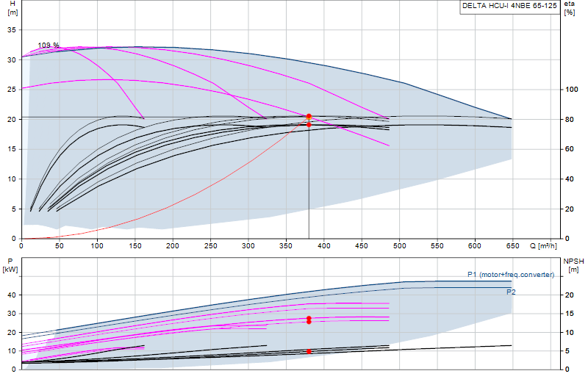Click the 25 head axis tick label
Image resolution: width=588 pixels, height=382 pixels.
click(12, 89)
